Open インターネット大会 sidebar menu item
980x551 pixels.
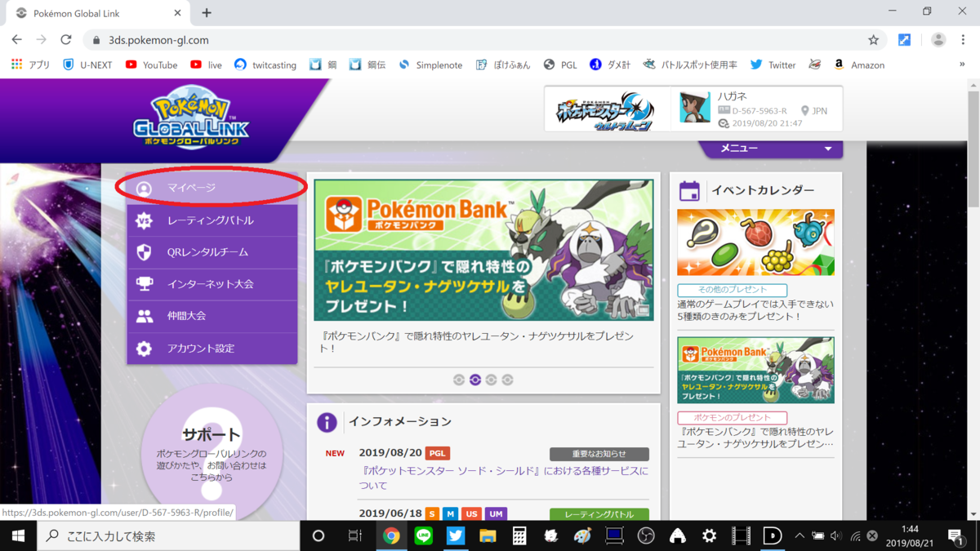coord(212,284)
